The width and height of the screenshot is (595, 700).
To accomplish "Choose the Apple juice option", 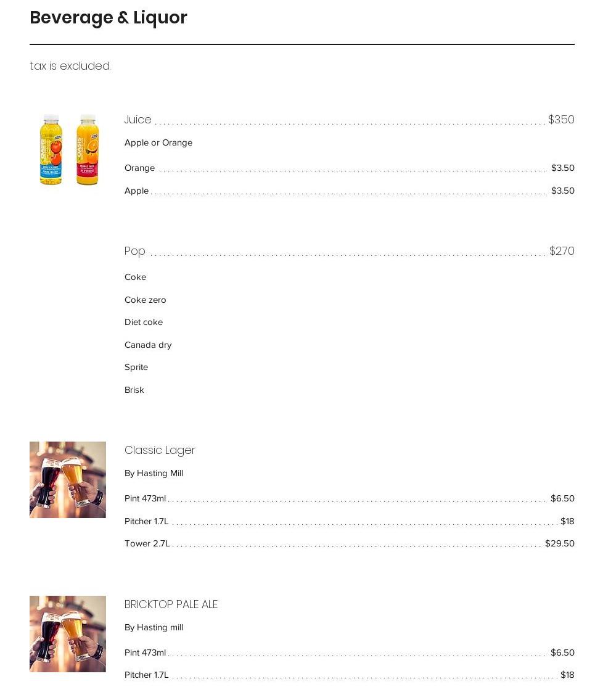I will [x=349, y=191].
